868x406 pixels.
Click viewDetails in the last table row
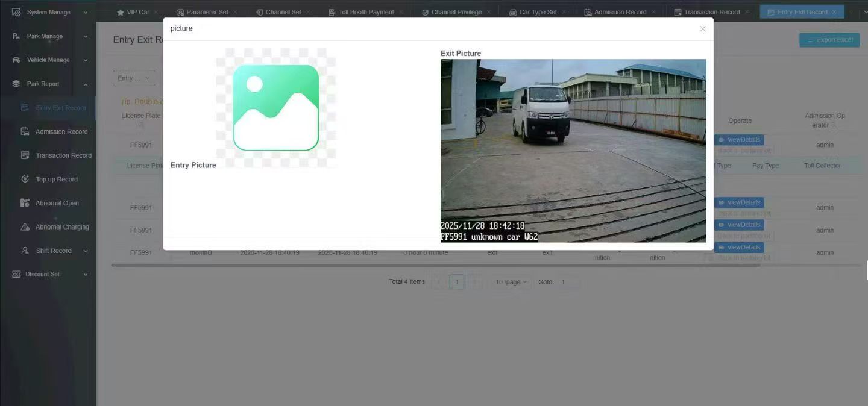click(739, 248)
